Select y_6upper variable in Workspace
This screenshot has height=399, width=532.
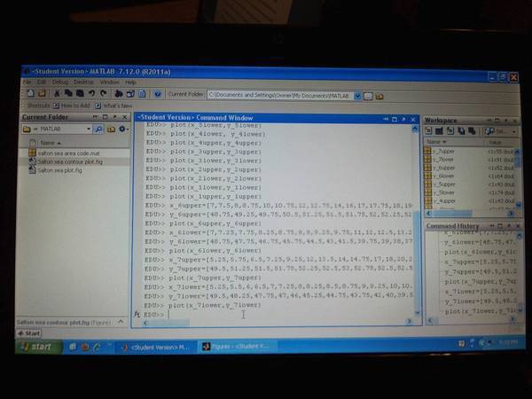[x=443, y=168]
